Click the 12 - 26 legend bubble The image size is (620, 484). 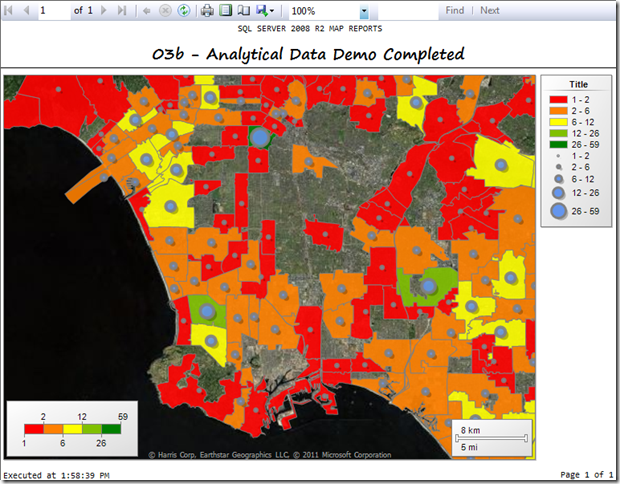[558, 193]
